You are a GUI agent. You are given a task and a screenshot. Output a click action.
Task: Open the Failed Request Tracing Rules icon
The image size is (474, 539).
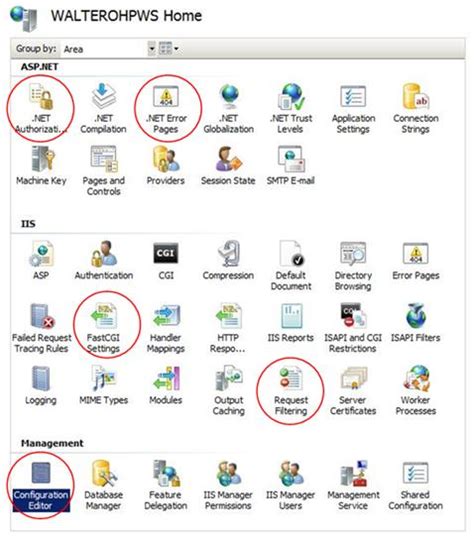42,329
